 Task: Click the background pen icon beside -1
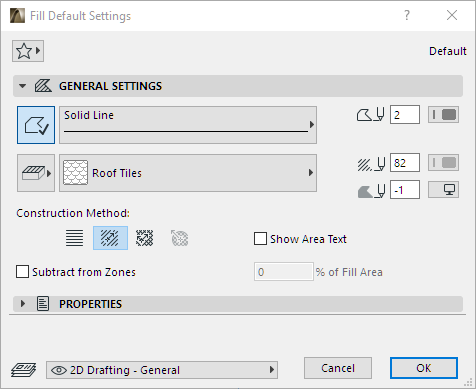371,191
